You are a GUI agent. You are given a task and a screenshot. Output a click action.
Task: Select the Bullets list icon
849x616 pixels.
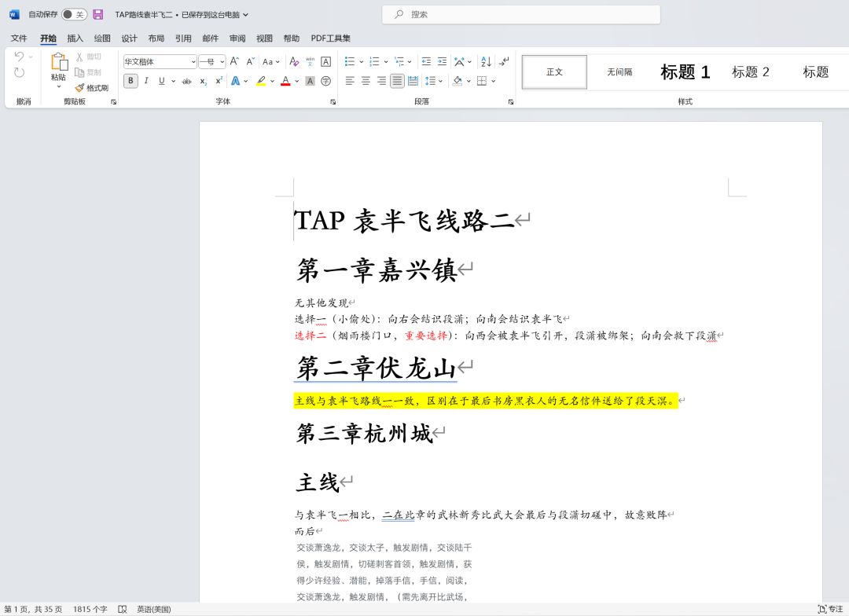pos(351,61)
